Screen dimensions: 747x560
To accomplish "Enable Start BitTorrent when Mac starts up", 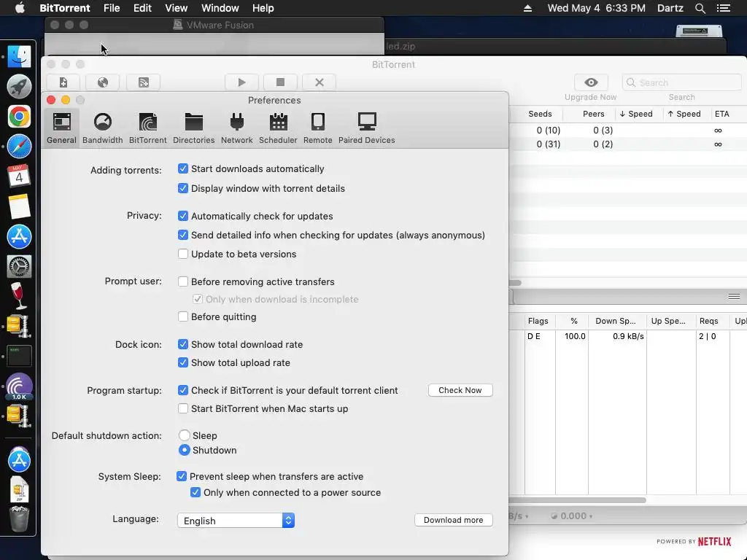I will (x=183, y=408).
